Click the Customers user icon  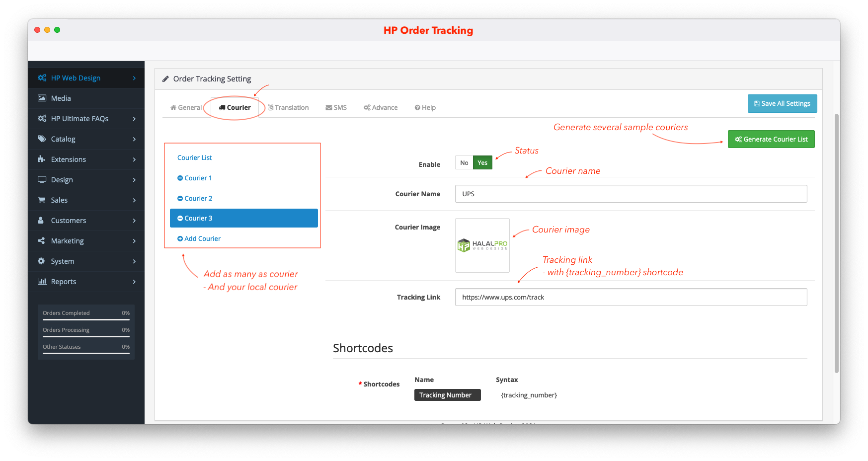41,221
